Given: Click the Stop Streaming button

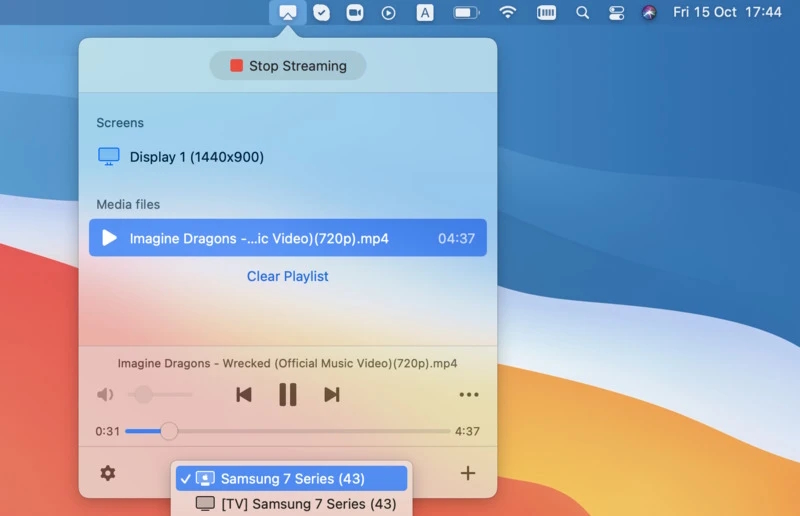Looking at the screenshot, I should [x=288, y=65].
